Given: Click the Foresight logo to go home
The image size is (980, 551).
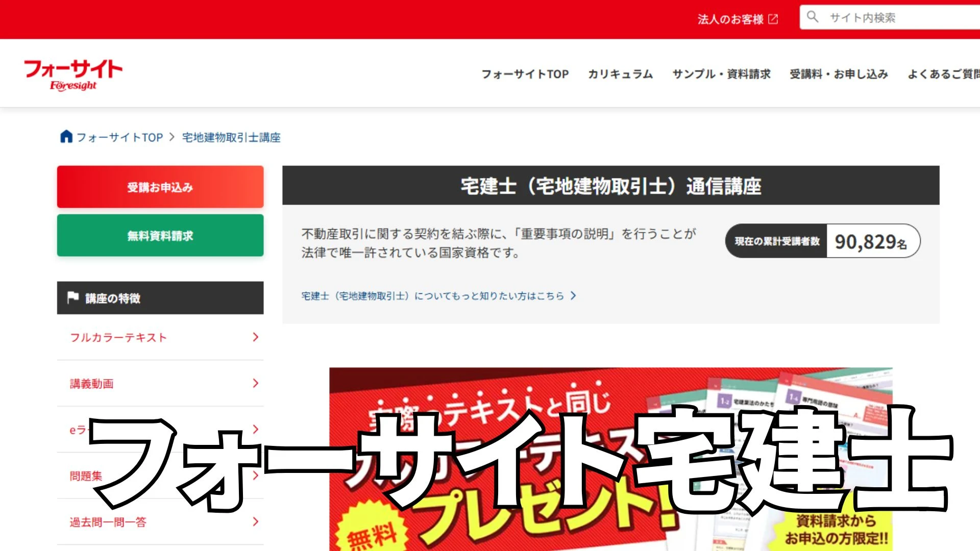Looking at the screenshot, I should pyautogui.click(x=73, y=73).
